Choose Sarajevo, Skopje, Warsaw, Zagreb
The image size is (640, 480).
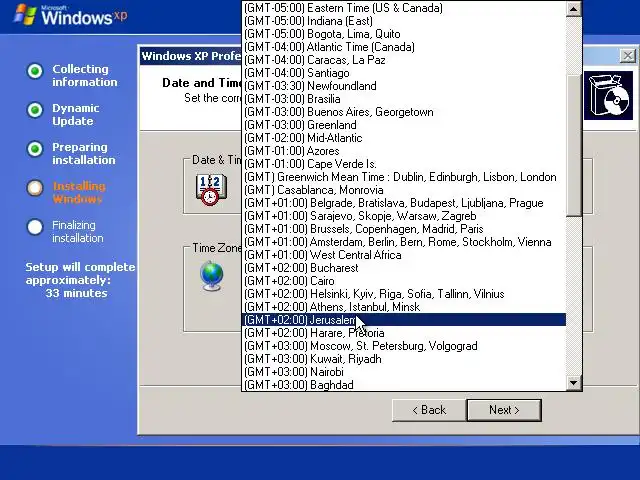point(404,216)
